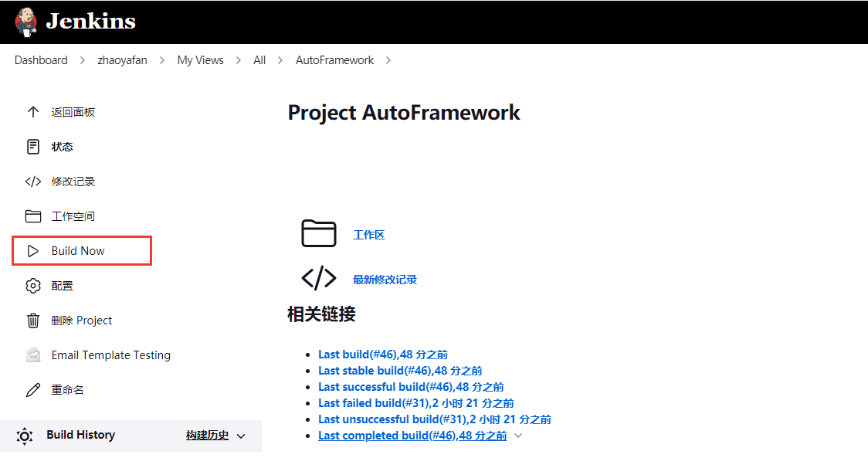Viewport: 868px width, 458px height.
Task: Open the 工作区 link
Action: pyautogui.click(x=369, y=235)
